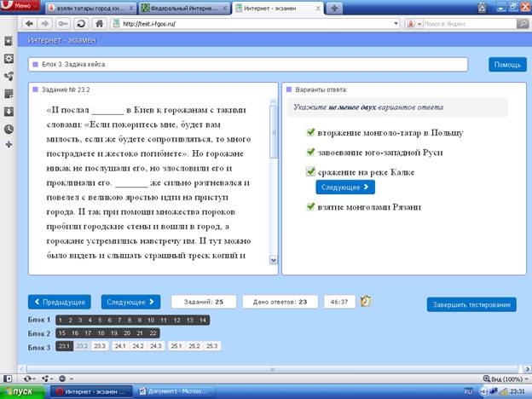Click the browser Back arrow icon
The height and width of the screenshot is (399, 532).
(x=30, y=23)
